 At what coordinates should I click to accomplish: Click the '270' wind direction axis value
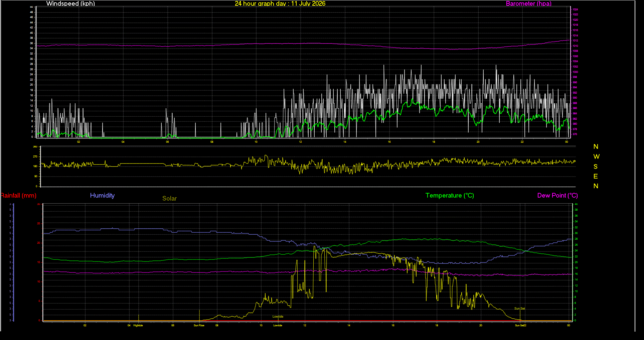click(x=35, y=156)
